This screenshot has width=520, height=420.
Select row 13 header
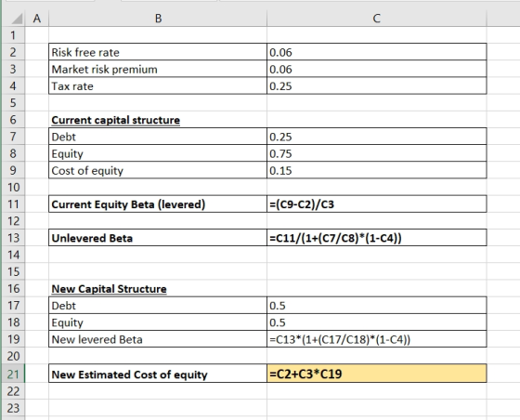[x=13, y=238]
